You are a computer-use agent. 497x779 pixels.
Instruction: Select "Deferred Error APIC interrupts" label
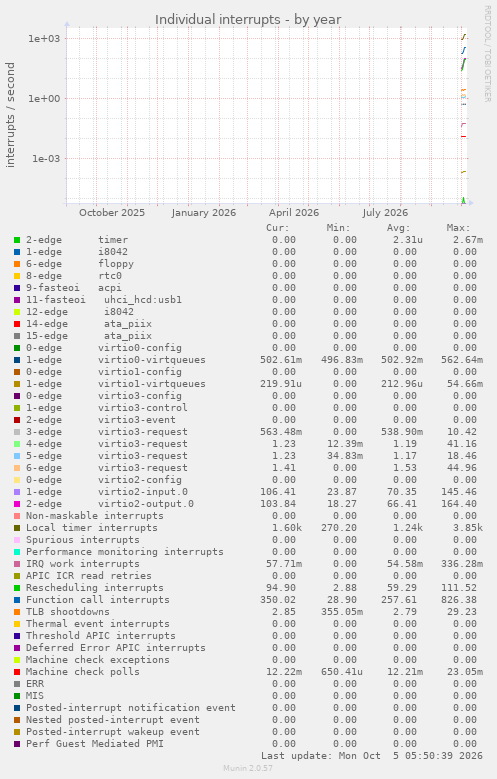(115, 648)
